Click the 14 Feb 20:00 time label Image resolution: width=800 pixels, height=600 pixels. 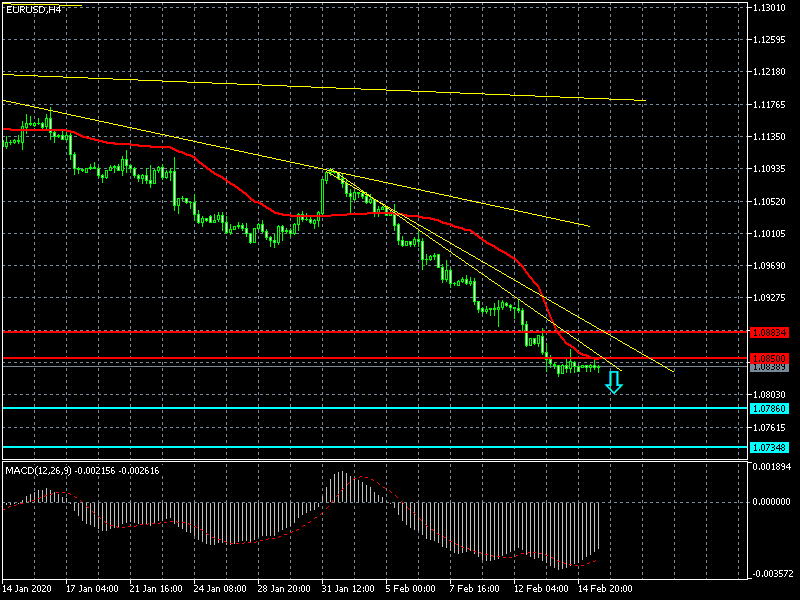605,589
